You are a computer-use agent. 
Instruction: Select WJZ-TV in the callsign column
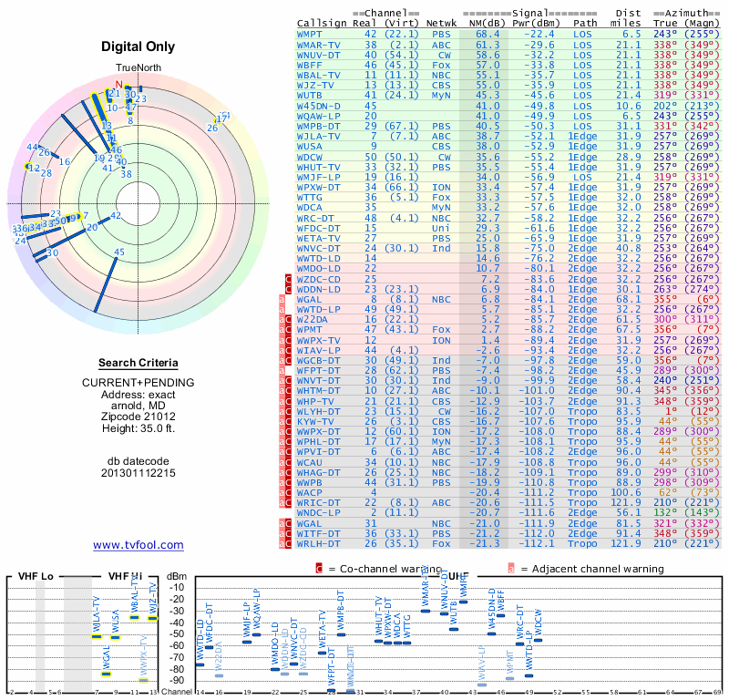[x=315, y=85]
